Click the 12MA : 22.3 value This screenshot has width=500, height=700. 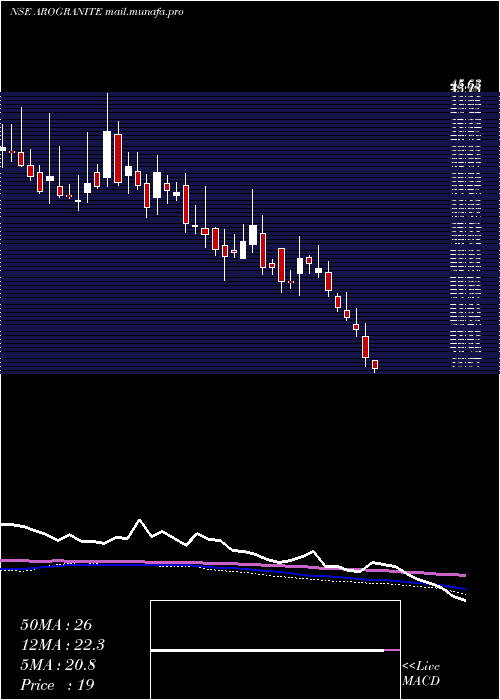(x=62, y=645)
